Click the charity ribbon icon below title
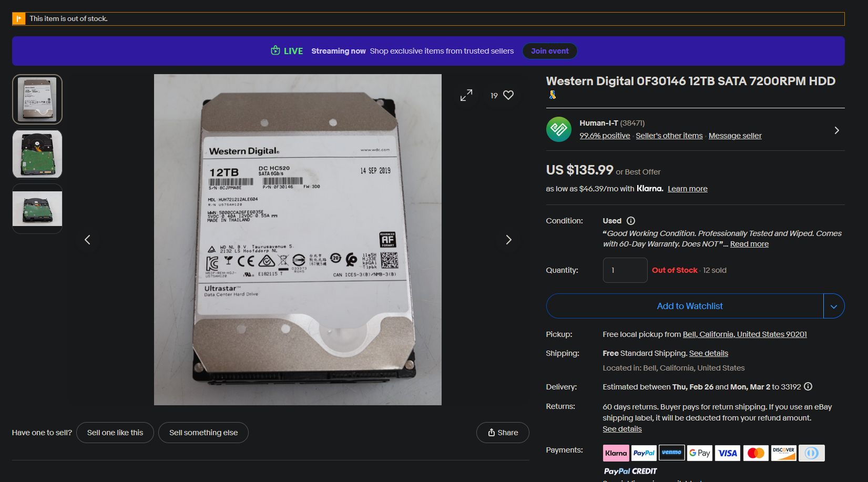The width and height of the screenshot is (868, 482). 553,95
